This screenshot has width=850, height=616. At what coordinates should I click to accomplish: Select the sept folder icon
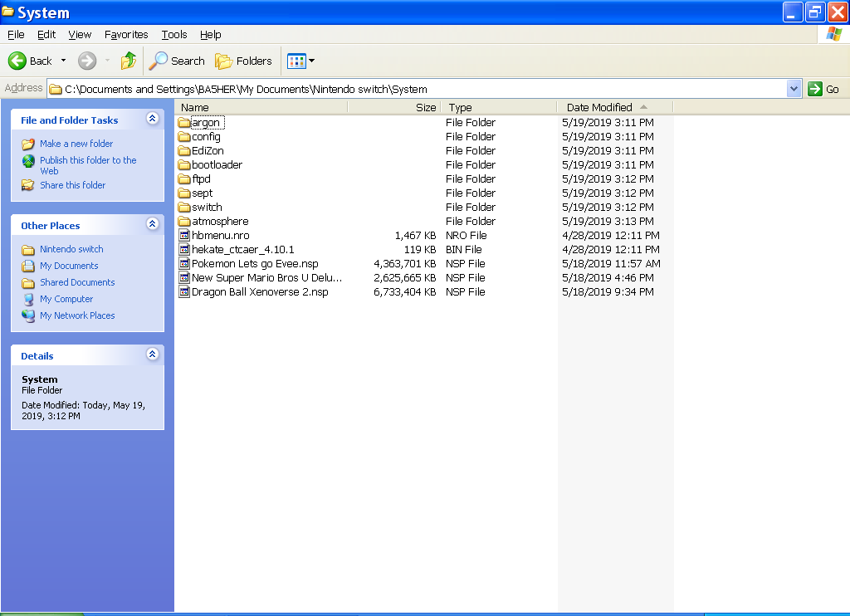[184, 193]
